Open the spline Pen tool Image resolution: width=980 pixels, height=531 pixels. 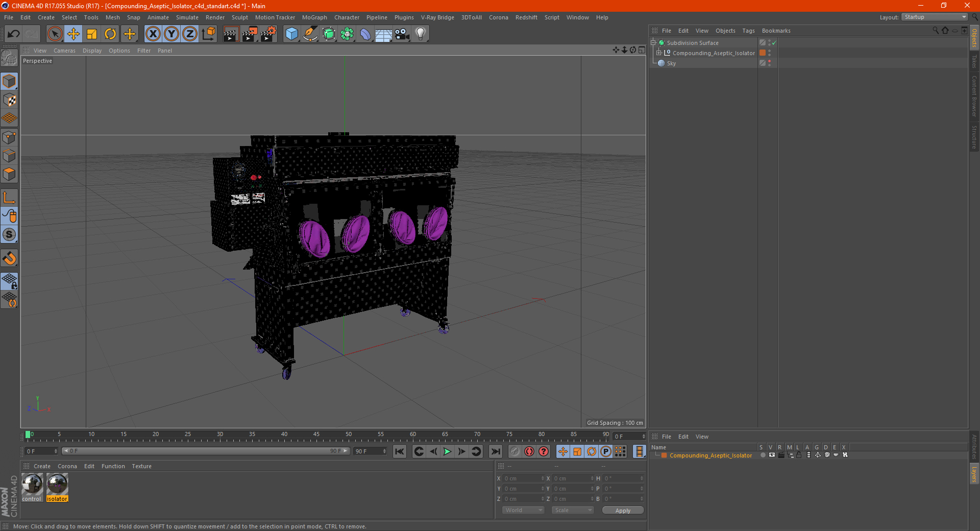(x=310, y=34)
